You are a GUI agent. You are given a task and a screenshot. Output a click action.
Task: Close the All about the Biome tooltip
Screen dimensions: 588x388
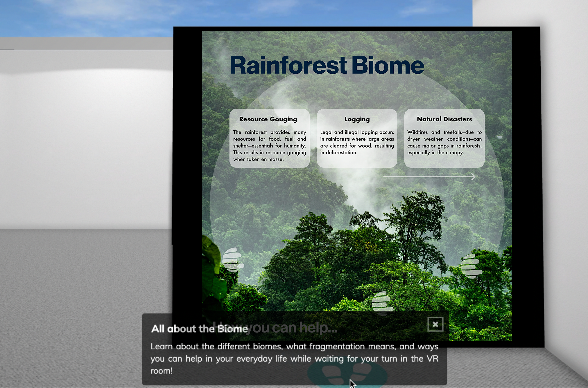click(x=435, y=324)
